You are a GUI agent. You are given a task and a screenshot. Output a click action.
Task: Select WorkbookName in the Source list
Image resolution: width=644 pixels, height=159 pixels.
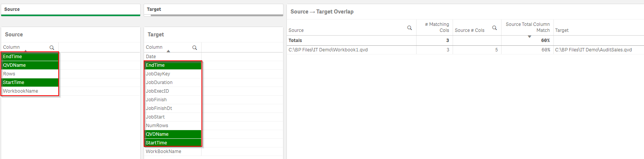(30, 91)
